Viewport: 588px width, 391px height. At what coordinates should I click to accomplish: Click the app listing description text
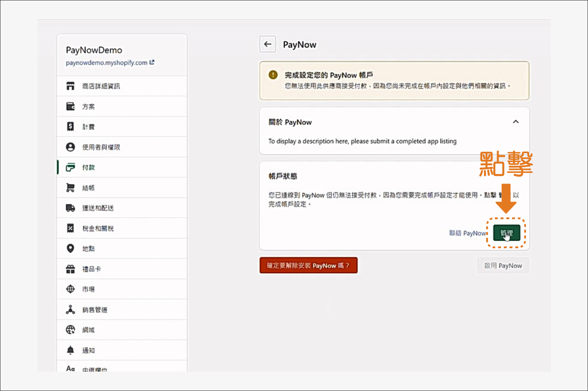click(362, 141)
